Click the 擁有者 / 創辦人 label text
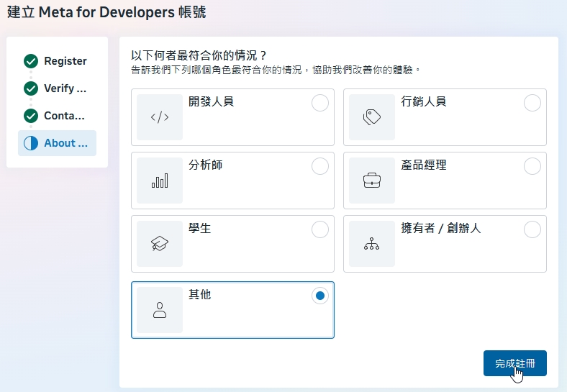The width and height of the screenshot is (567, 392). (x=441, y=228)
